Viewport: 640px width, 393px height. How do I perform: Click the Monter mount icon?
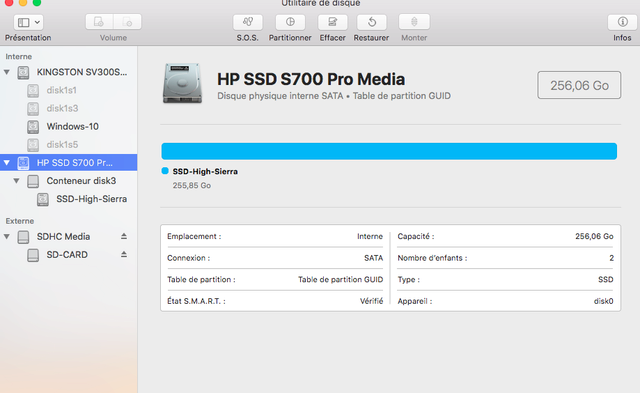[414, 22]
